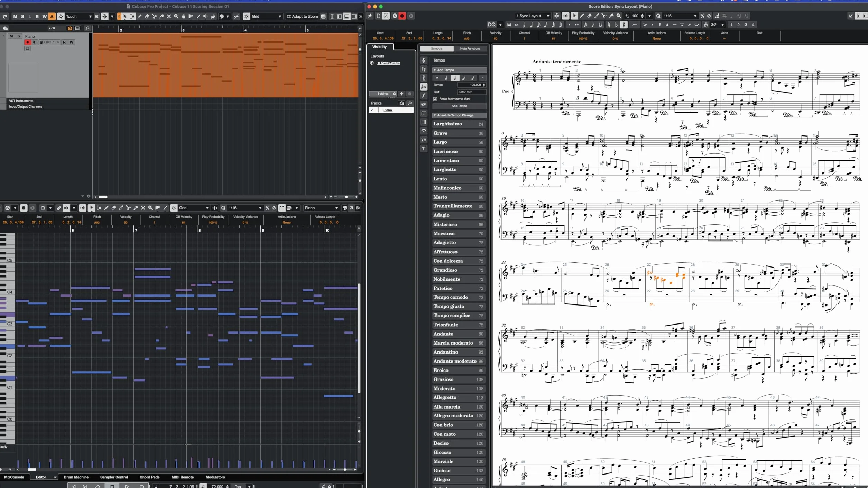Switch to the Note Functions tab

point(470,49)
